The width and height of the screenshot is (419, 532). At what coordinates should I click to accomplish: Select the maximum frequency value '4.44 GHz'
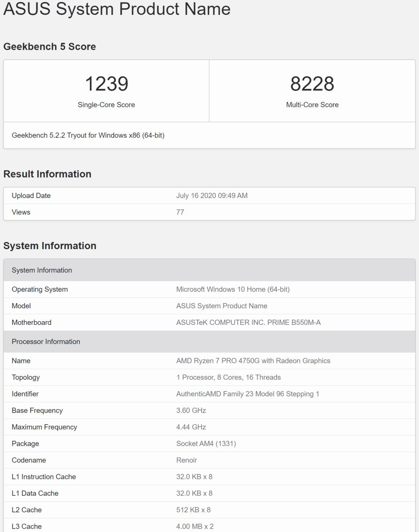[191, 427]
